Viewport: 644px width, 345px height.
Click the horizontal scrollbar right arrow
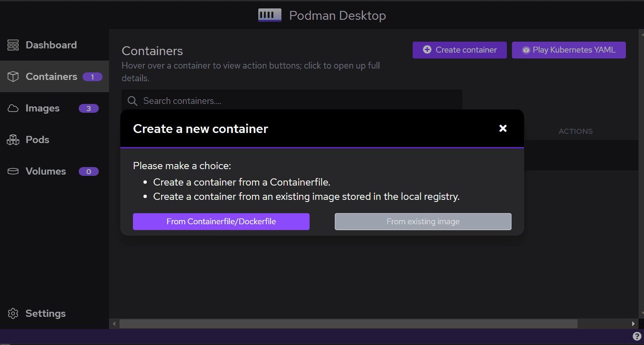click(633, 324)
